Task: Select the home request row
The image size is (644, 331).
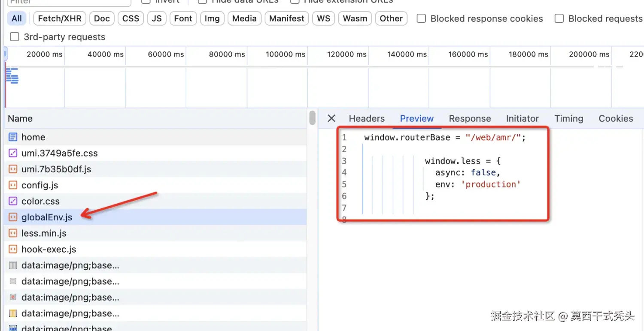Action: [x=155, y=137]
